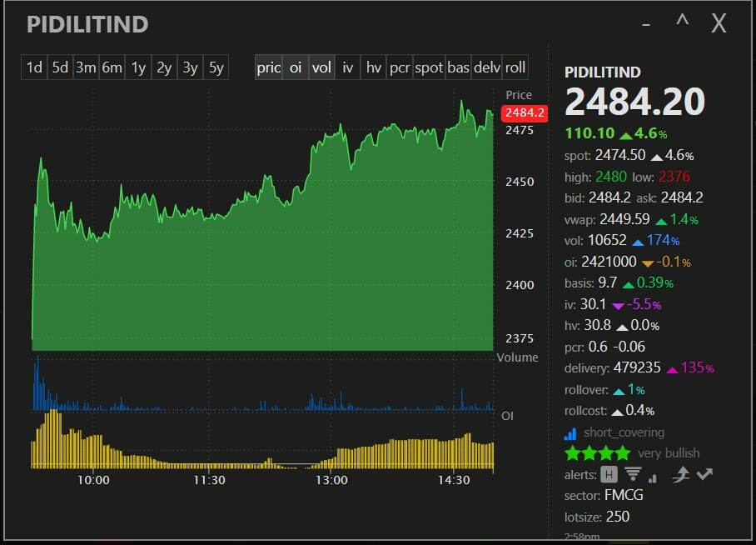Select the 3m time range
The height and width of the screenshot is (545, 756).
pyautogui.click(x=87, y=67)
